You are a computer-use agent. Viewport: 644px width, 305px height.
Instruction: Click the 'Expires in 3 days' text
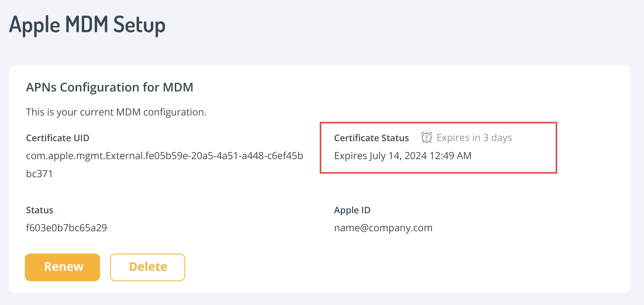click(474, 137)
